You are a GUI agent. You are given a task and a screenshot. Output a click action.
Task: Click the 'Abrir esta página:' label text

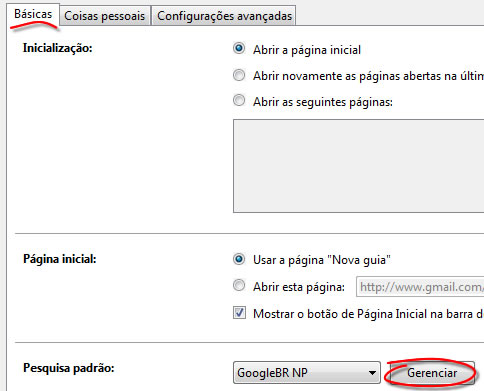click(299, 287)
